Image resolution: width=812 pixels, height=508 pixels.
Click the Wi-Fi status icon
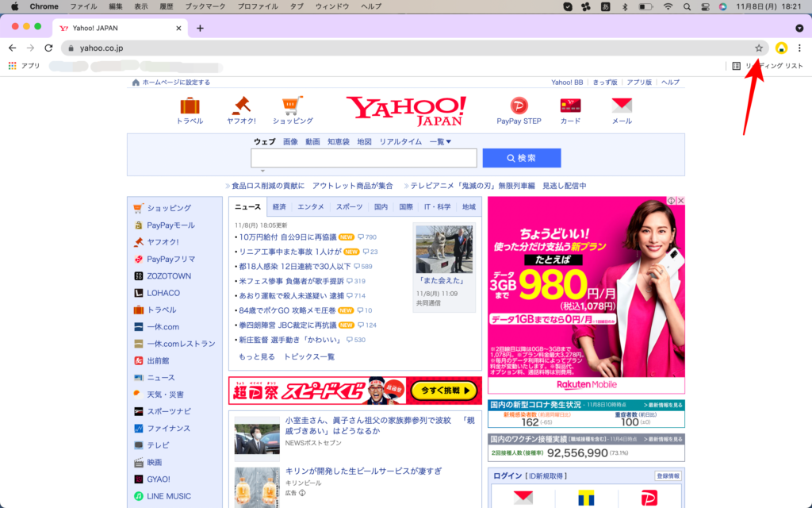pyautogui.click(x=668, y=6)
